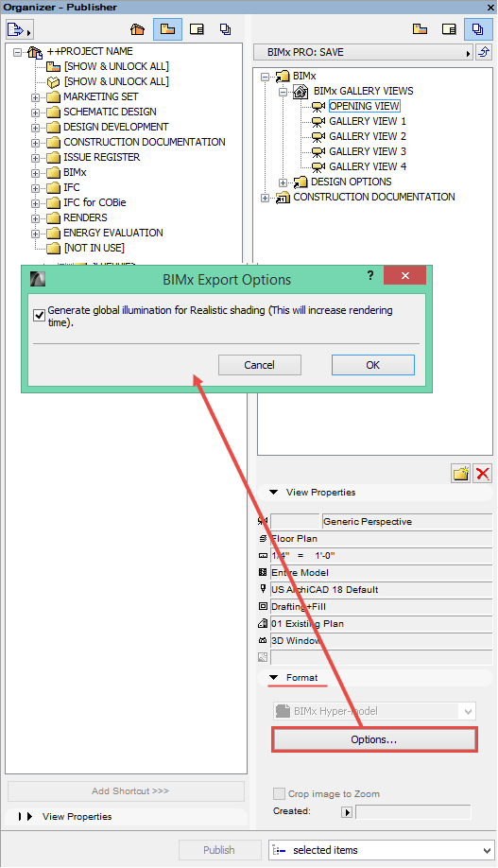
Task: Collapse the Format section
Action: pos(273,678)
